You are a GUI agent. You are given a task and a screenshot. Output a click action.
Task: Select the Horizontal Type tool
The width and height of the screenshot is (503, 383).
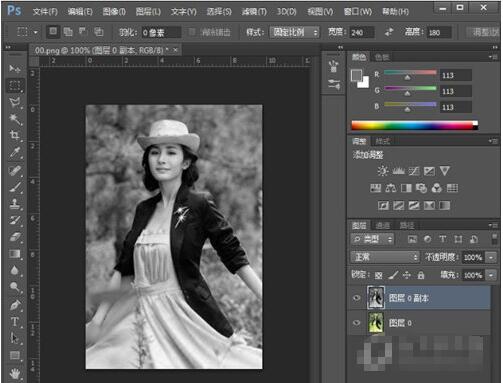(15, 322)
